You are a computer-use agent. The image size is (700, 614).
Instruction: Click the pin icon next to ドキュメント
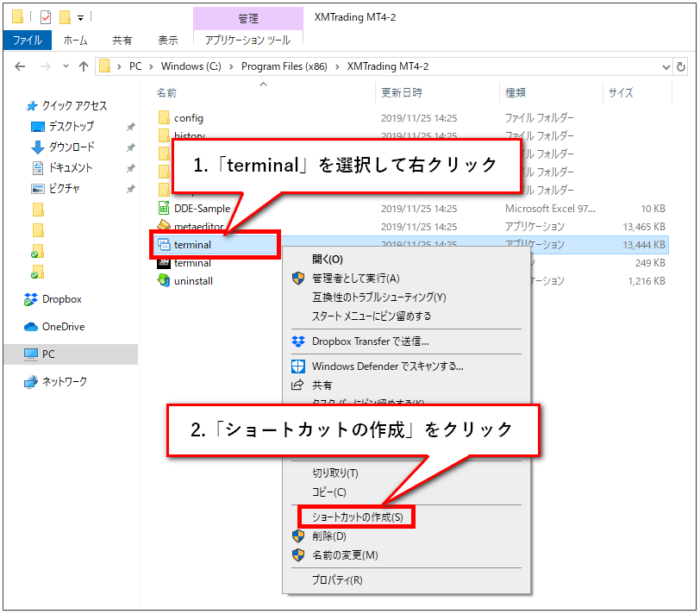pyautogui.click(x=130, y=168)
